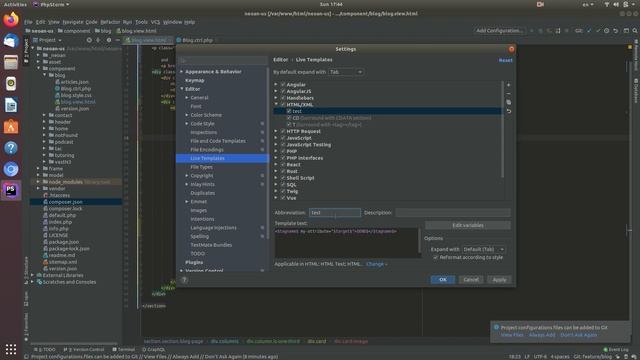Image resolution: width=640 pixels, height=360 pixels.
Task: Click the Abbreviation input field
Action: coord(335,213)
